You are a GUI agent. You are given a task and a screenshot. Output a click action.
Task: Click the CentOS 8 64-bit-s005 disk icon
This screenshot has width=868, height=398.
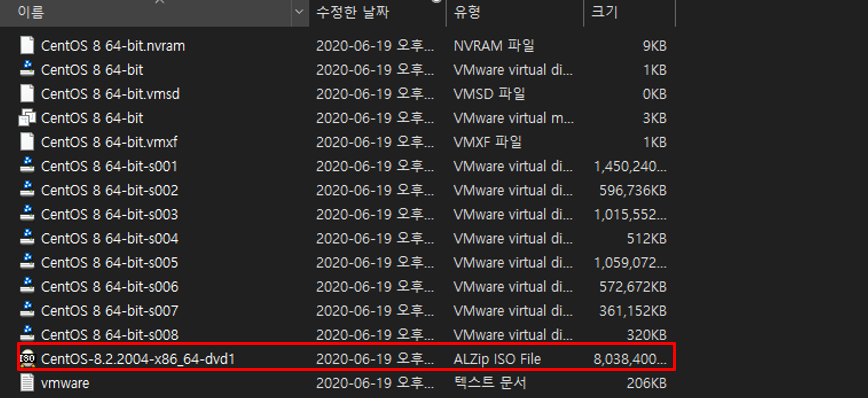pos(27,262)
